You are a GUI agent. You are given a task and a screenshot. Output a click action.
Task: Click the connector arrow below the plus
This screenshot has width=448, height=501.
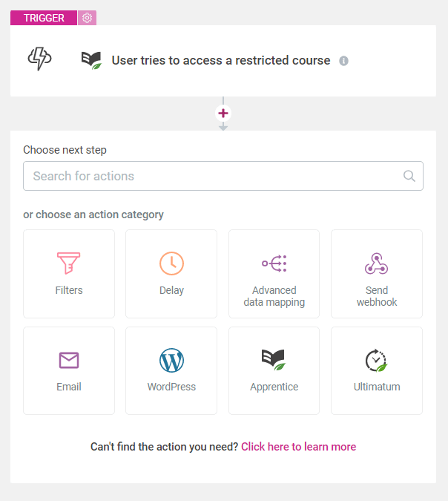(223, 127)
